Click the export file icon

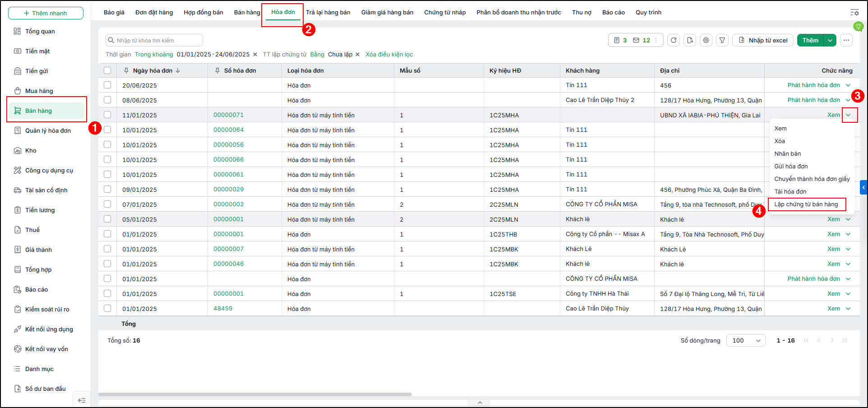690,40
